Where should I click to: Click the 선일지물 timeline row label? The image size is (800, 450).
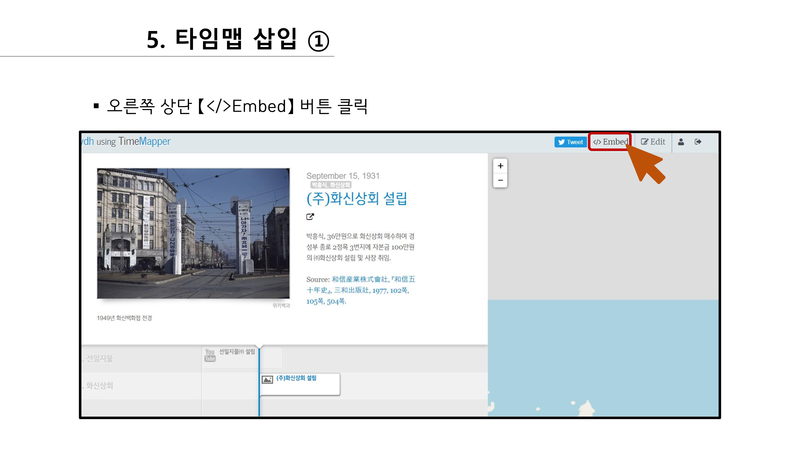click(99, 359)
